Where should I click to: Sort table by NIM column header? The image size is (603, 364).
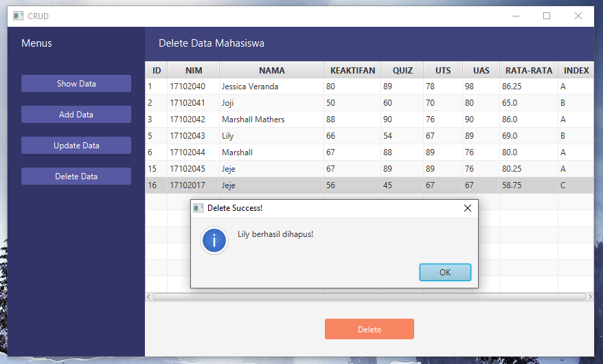(194, 70)
